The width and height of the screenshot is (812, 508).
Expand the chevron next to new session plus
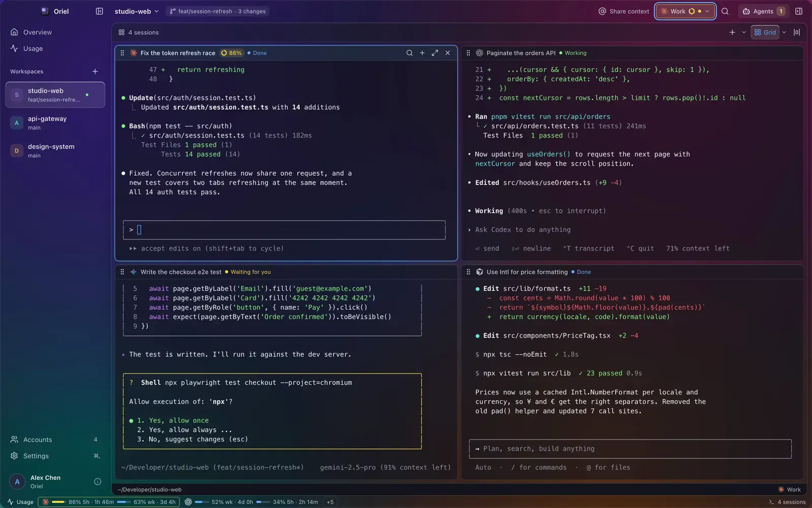point(744,32)
